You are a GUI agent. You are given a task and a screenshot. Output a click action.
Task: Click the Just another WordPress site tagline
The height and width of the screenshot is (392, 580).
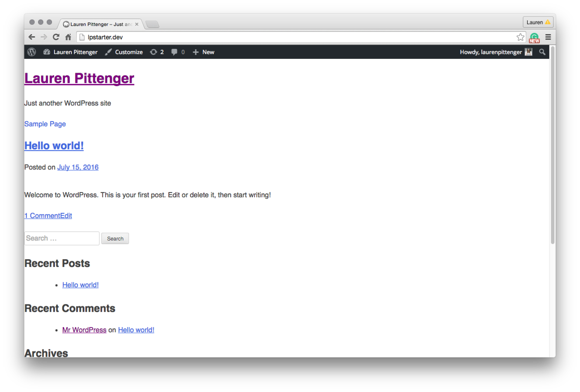(x=68, y=103)
